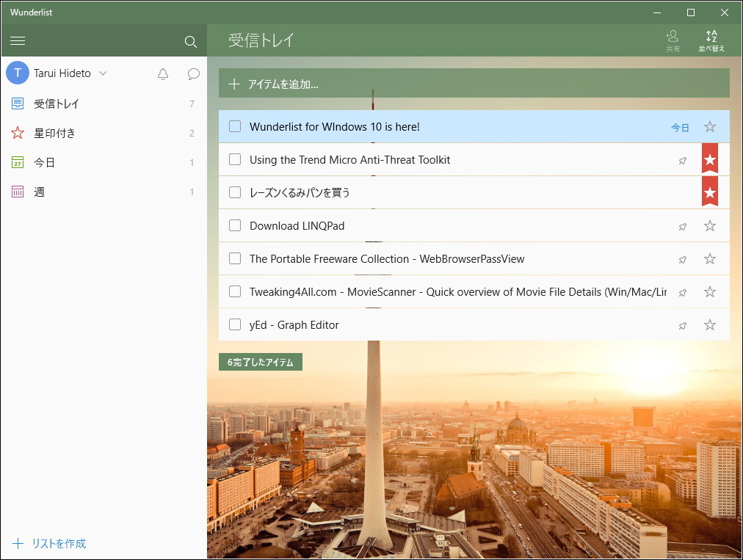Star the yEd - Graph Editor task
This screenshot has width=743, height=560.
[x=709, y=324]
